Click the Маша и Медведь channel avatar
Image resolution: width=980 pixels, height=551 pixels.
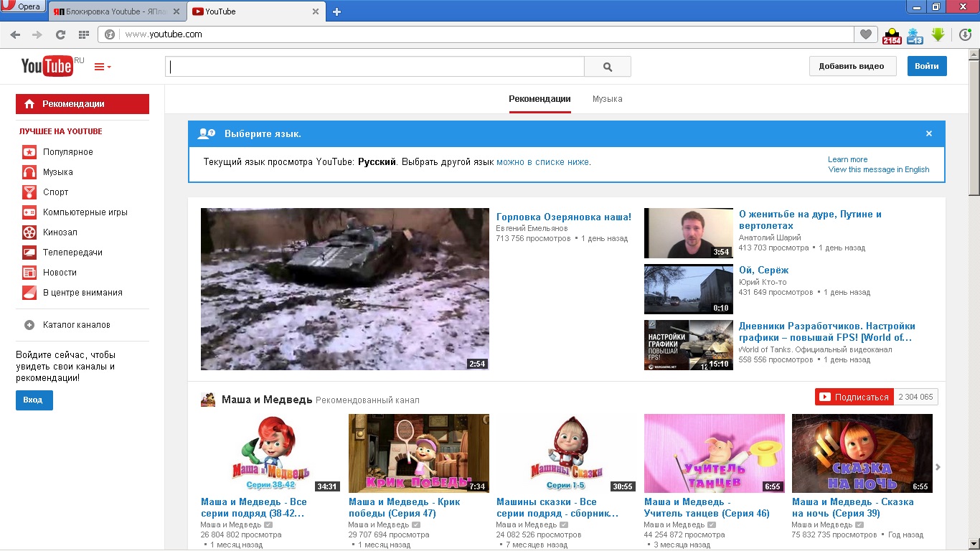208,400
